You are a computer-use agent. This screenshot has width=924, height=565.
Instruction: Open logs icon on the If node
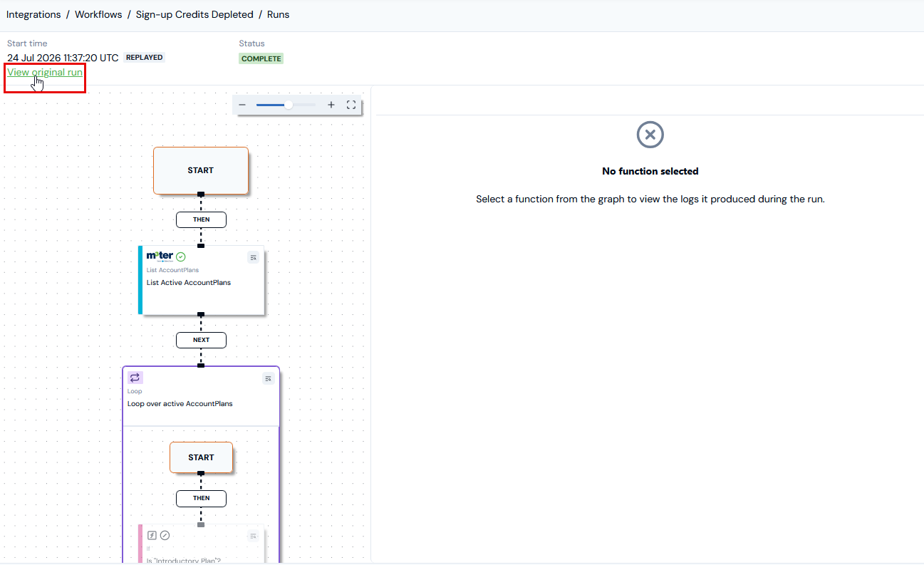253,536
